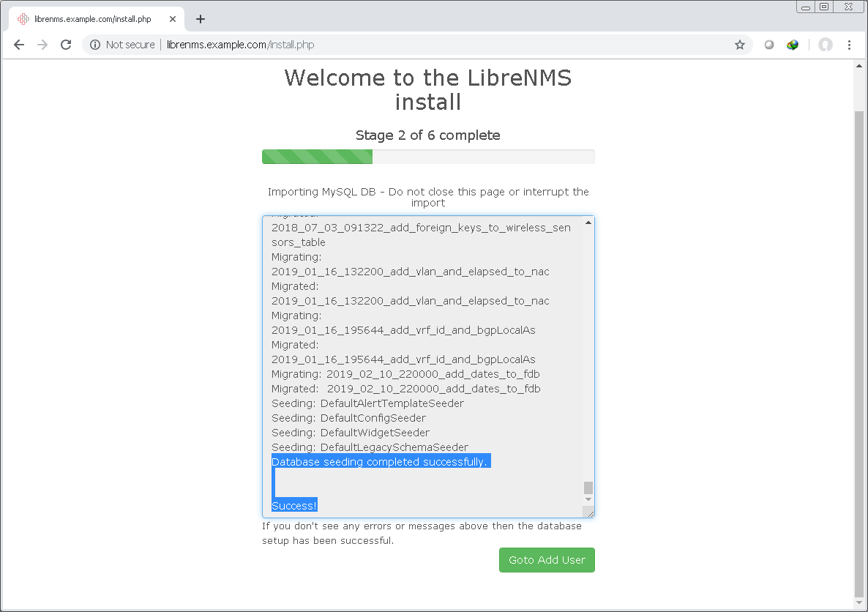Close the browser window
The image size is (868, 612).
pos(849,7)
